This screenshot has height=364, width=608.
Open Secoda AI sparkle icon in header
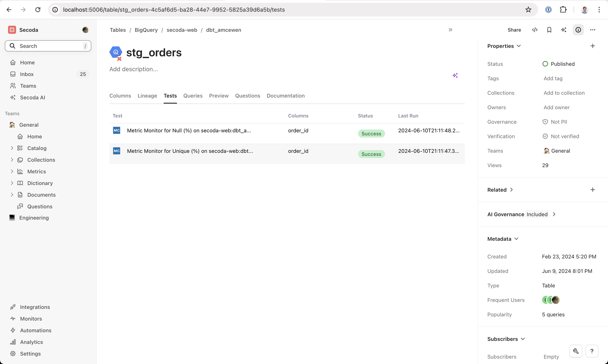click(564, 30)
